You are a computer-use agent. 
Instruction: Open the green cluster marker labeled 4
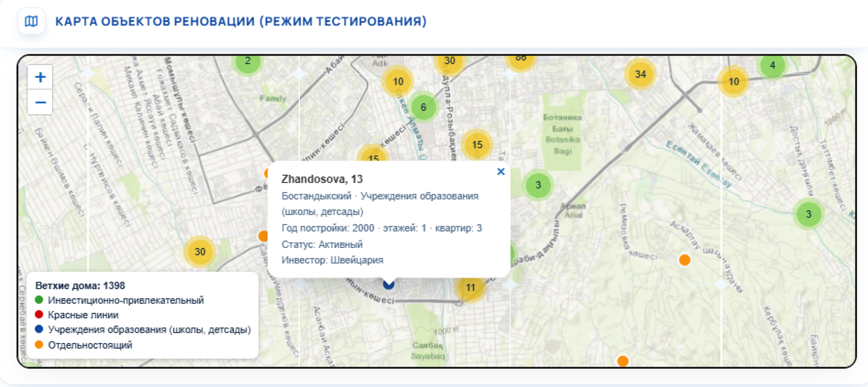773,65
